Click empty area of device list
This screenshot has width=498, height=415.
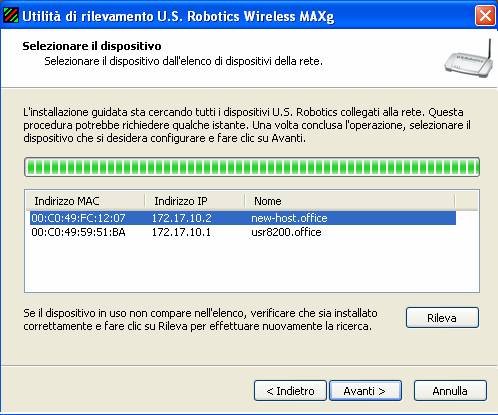point(252,267)
